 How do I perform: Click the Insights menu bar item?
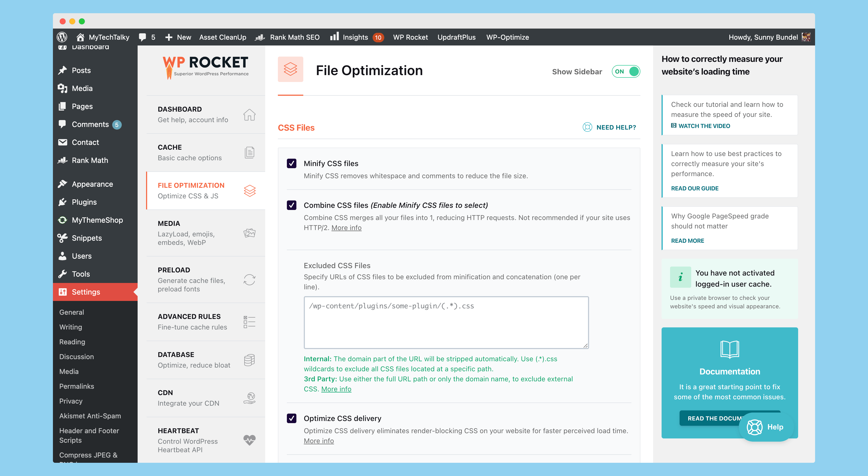coord(355,37)
